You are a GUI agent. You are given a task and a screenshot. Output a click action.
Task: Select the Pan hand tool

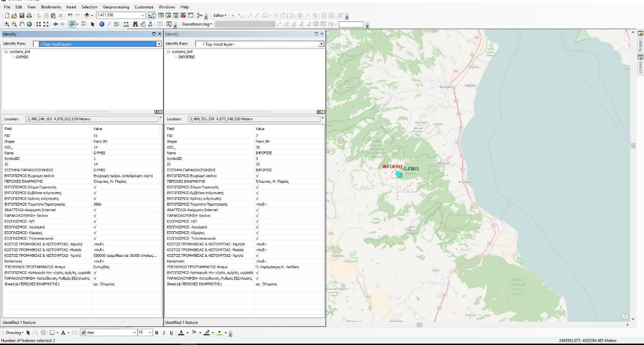(x=22, y=24)
